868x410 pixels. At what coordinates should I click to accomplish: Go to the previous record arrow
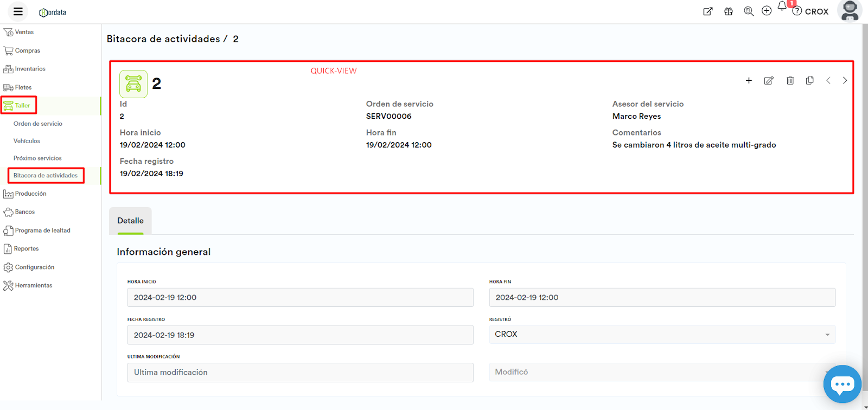(x=828, y=80)
